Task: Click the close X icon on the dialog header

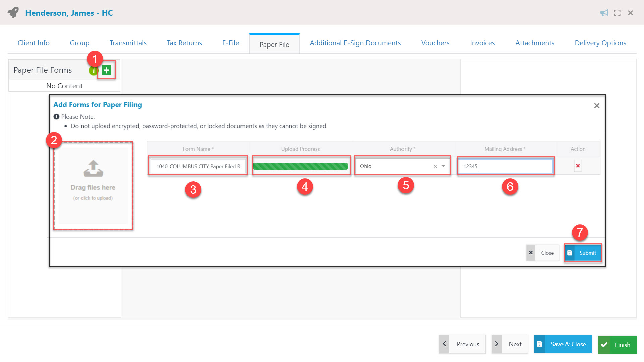Action: pos(597,105)
